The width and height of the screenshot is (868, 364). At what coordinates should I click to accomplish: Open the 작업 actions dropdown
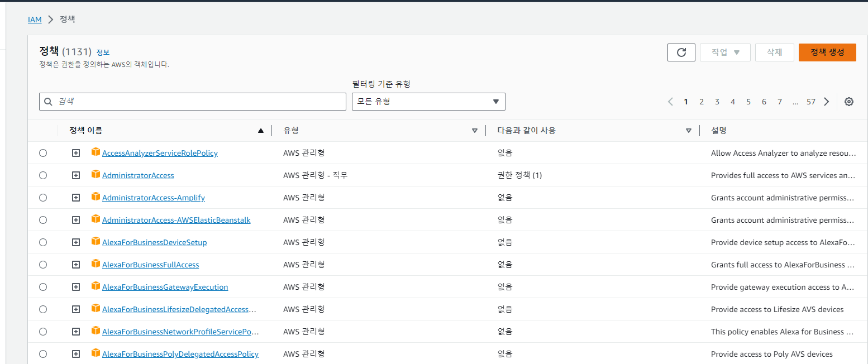point(725,52)
